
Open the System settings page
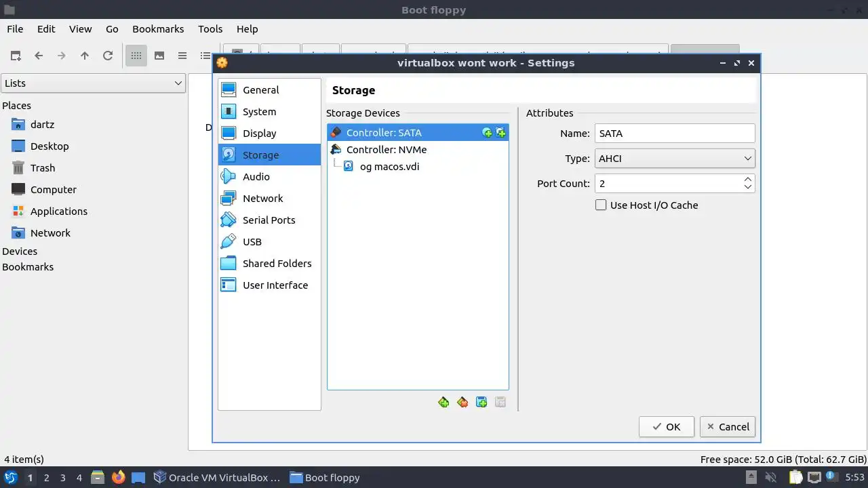269,112
